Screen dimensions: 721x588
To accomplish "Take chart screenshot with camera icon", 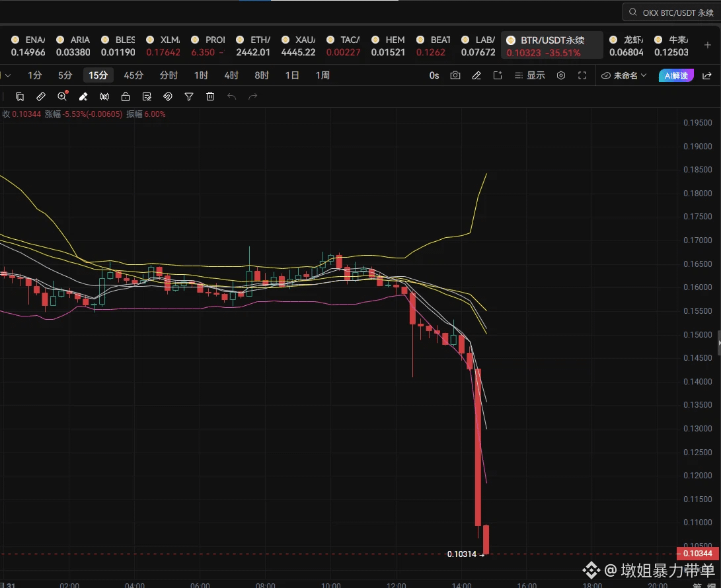I will (455, 75).
